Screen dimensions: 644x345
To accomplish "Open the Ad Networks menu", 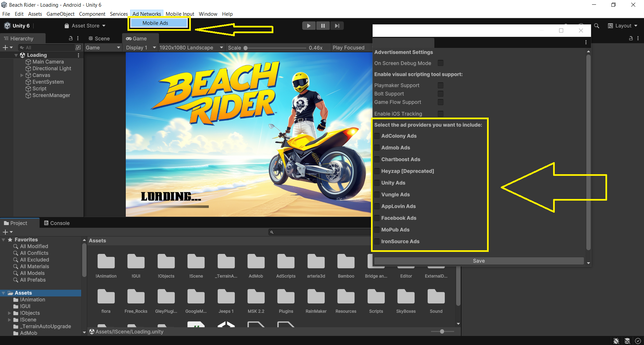I will (x=147, y=14).
